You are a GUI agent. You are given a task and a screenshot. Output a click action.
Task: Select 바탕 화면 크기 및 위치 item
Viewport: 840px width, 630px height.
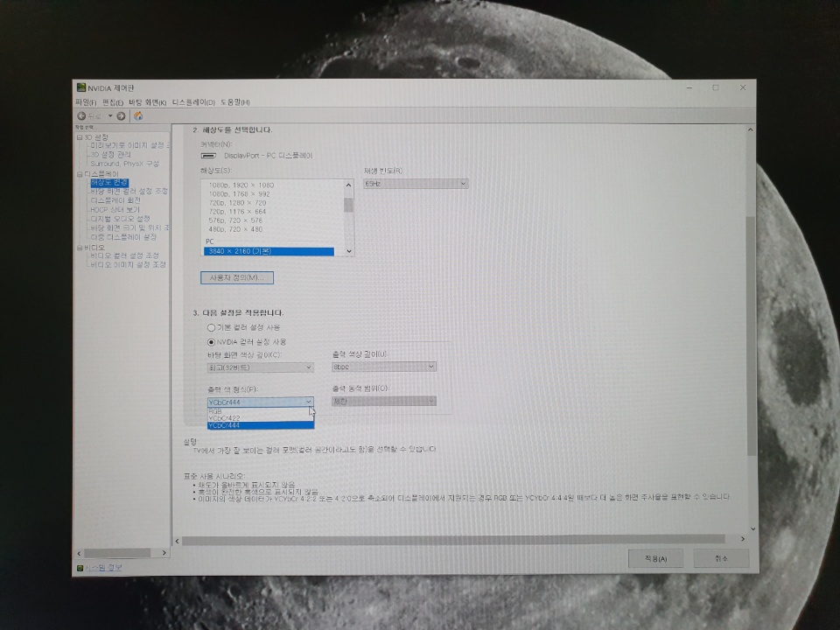[x=129, y=227]
